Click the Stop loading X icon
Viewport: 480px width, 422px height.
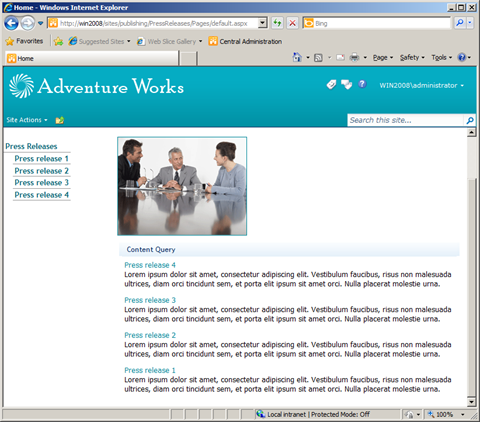click(292, 23)
